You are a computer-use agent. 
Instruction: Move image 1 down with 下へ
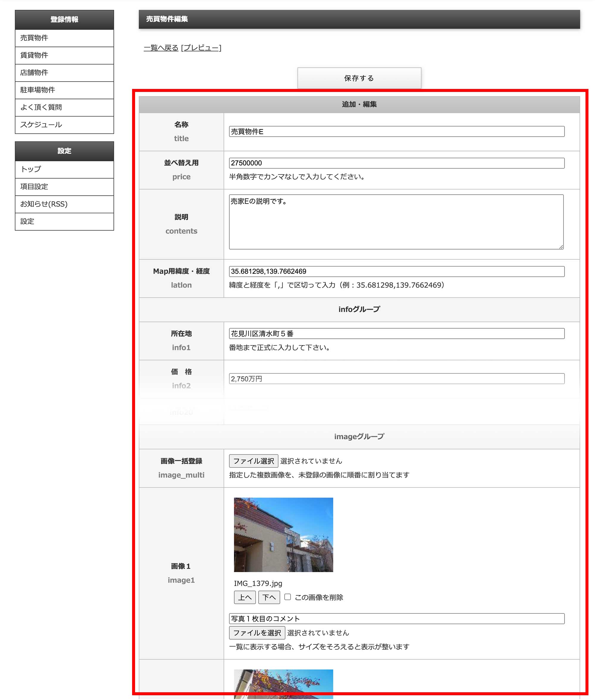pos(269,597)
